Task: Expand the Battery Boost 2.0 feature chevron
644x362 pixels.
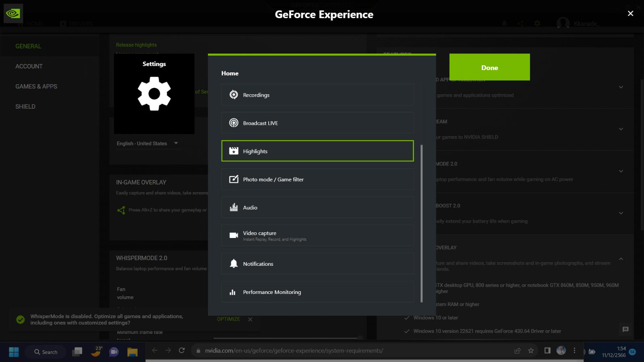Action: coord(621,213)
